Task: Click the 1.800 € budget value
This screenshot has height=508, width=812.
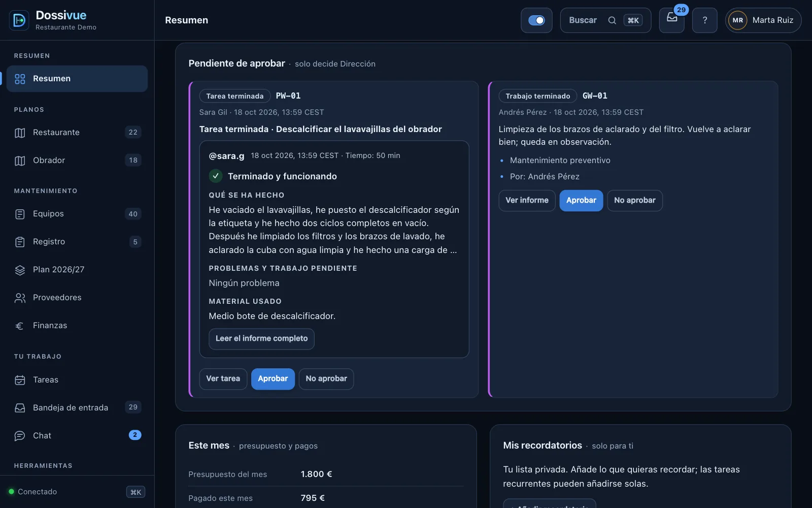Action: tap(316, 474)
